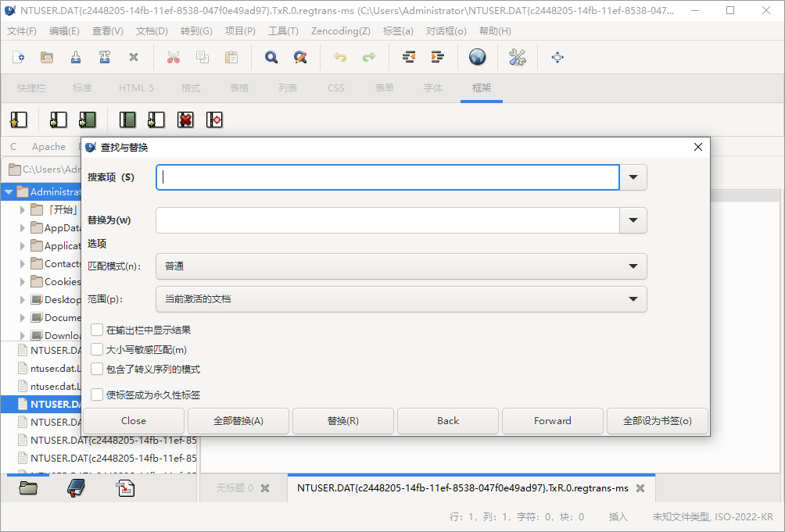Click the Unindent icon
Image resolution: width=785 pixels, height=532 pixels.
point(409,57)
